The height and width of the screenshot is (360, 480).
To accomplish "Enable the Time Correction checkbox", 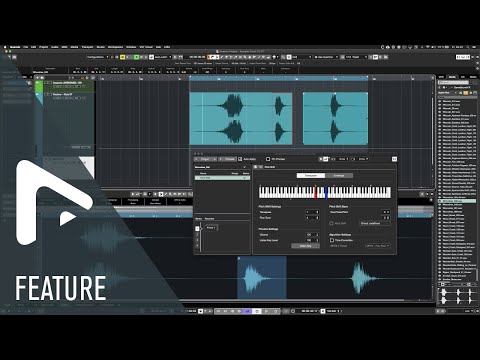I will pyautogui.click(x=332, y=240).
